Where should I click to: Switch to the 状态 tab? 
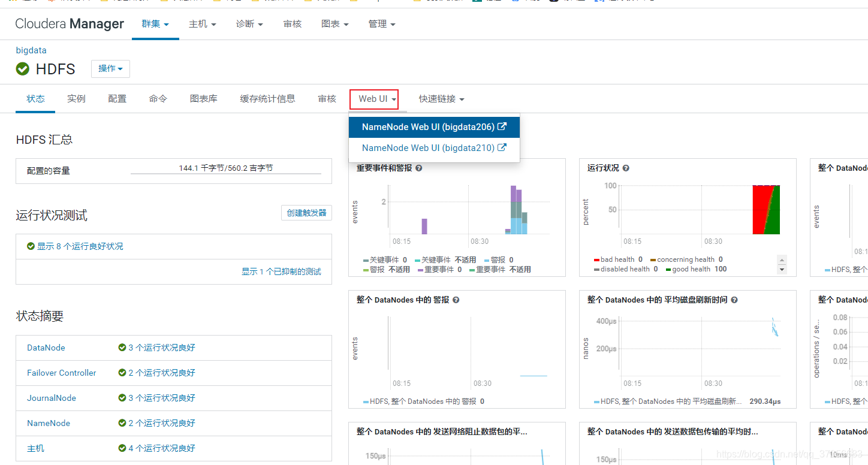click(36, 99)
